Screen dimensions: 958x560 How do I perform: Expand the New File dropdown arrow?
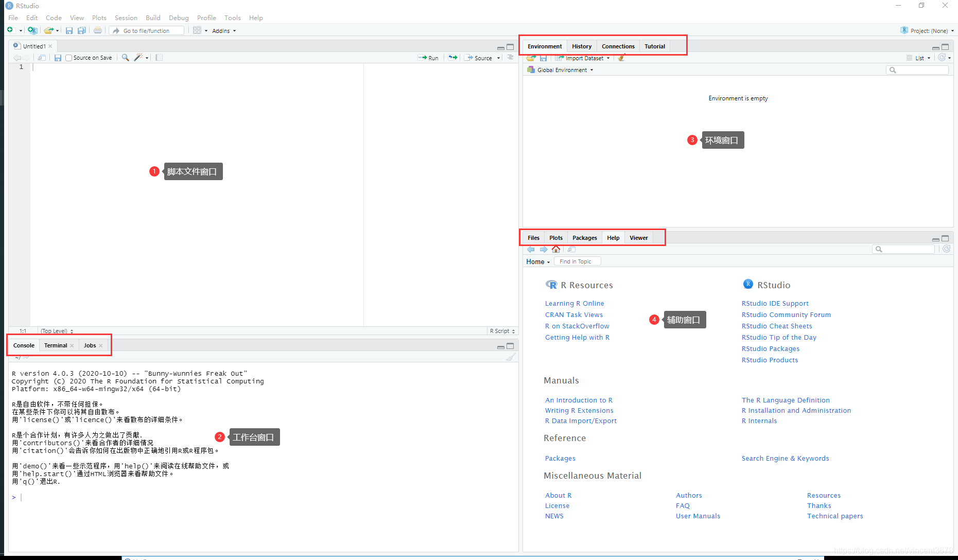click(21, 31)
